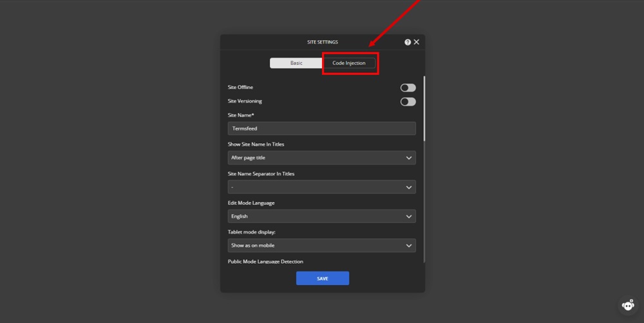This screenshot has width=644, height=323.
Task: Click the Site Offline label
Action: click(x=240, y=87)
